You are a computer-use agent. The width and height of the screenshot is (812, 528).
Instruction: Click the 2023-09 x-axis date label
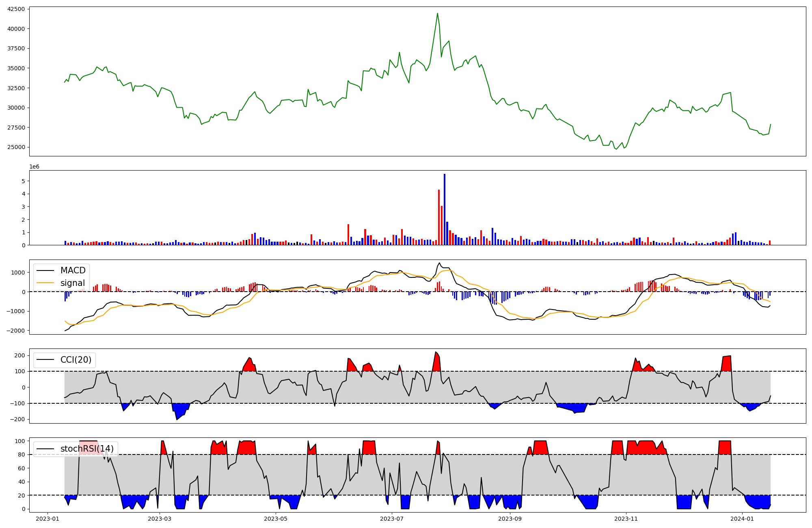510,518
